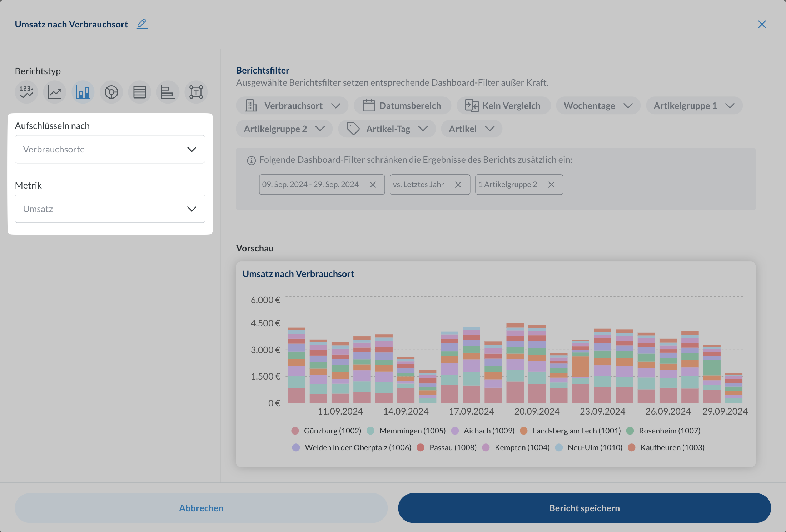Viewport: 786px width, 532px height.
Task: Select the horizontal bar chart report type
Action: click(168, 92)
